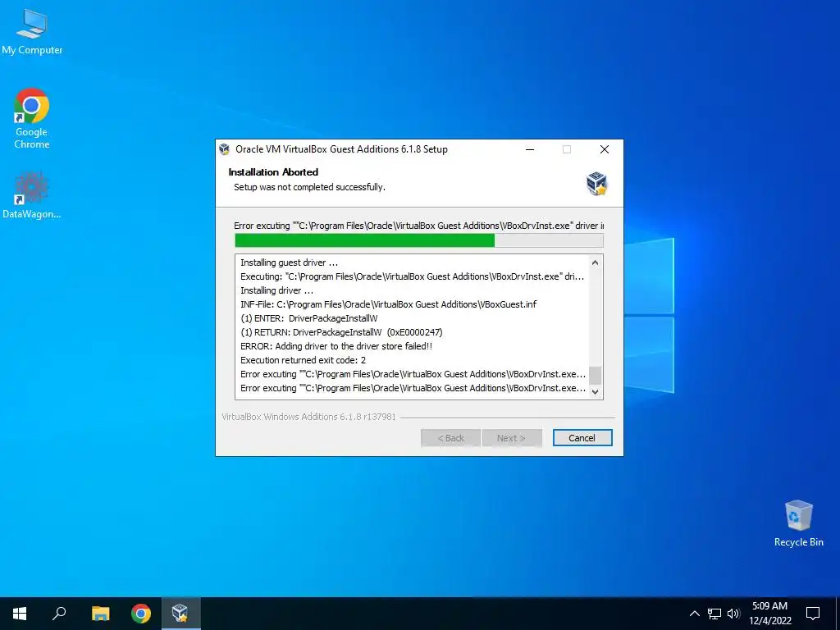Open File Explorer from the taskbar
840x630 pixels.
(100, 614)
